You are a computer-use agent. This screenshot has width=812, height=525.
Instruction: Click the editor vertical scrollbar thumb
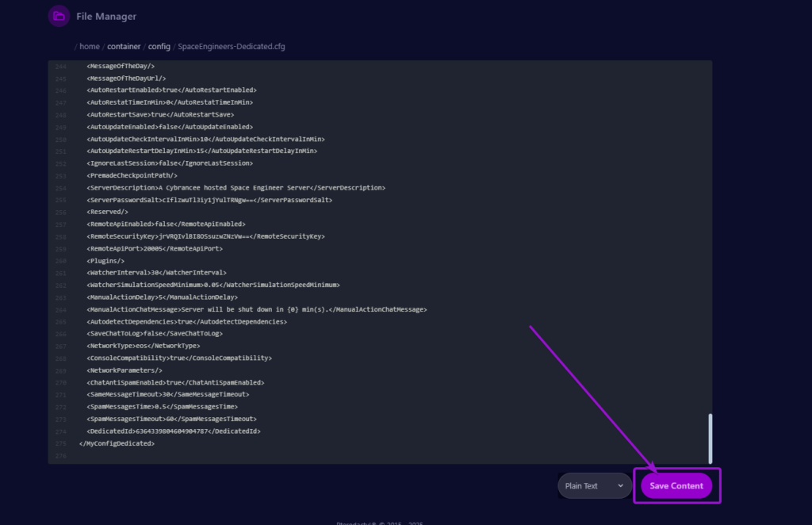(x=710, y=439)
